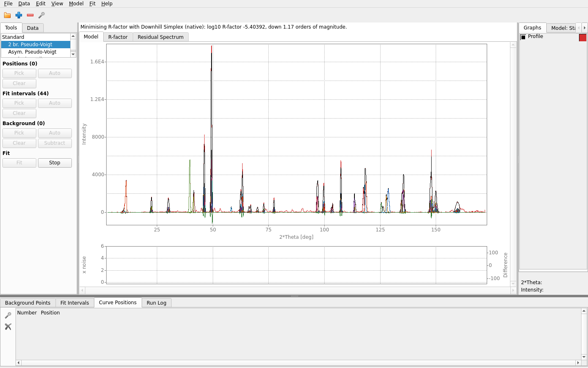Image resolution: width=588 pixels, height=368 pixels.
Task: Select the Run Log tab
Action: [156, 303]
